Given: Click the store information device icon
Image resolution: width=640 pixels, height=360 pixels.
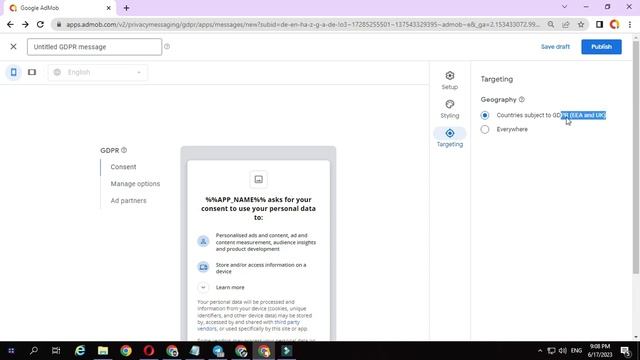Looking at the screenshot, I should pos(203,267).
